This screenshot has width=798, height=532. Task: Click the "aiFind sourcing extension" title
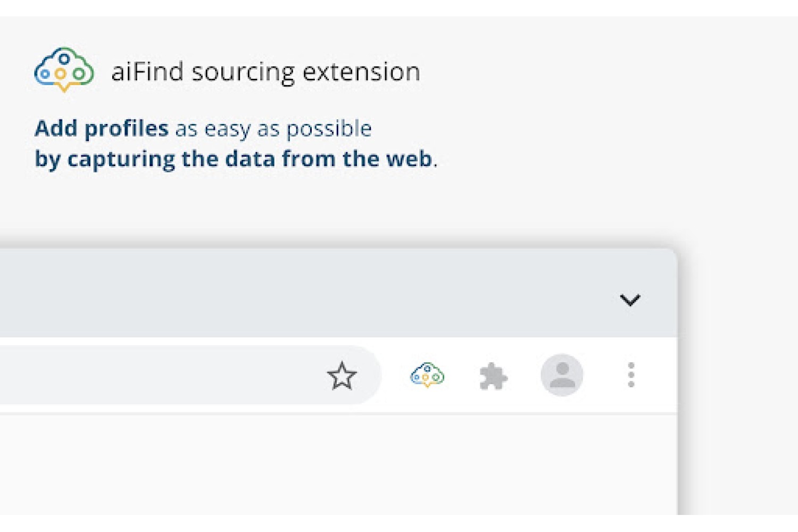265,72
